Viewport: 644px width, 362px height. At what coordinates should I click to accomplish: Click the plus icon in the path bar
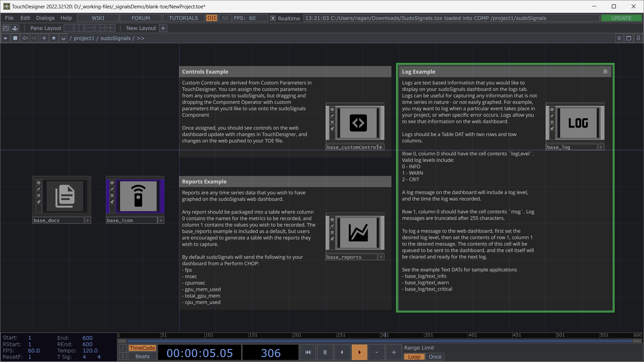pyautogui.click(x=44, y=38)
